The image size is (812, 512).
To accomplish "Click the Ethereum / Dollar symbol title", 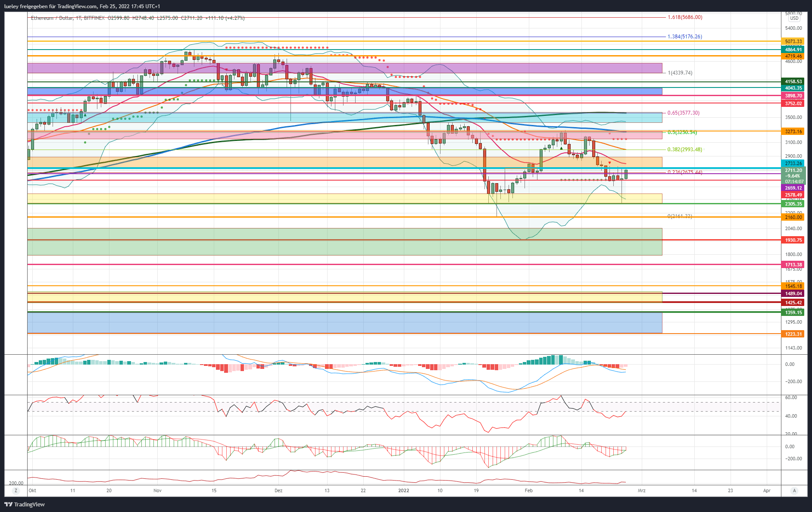I will 52,18.
